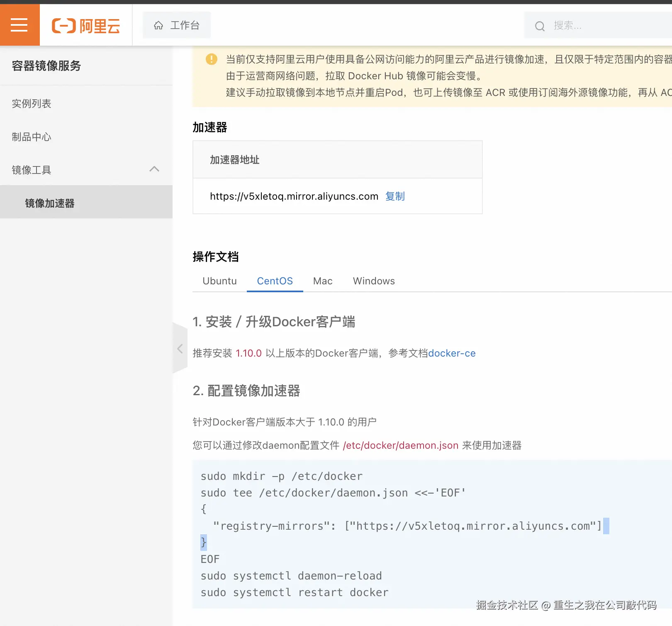
Task: Click the search magnifier icon
Action: pos(540,26)
